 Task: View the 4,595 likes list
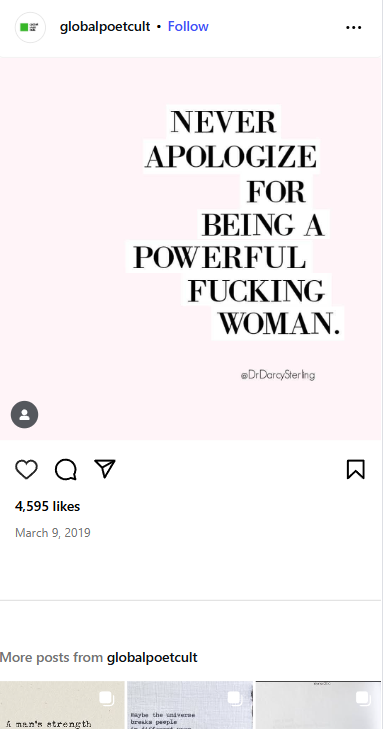tap(47, 506)
